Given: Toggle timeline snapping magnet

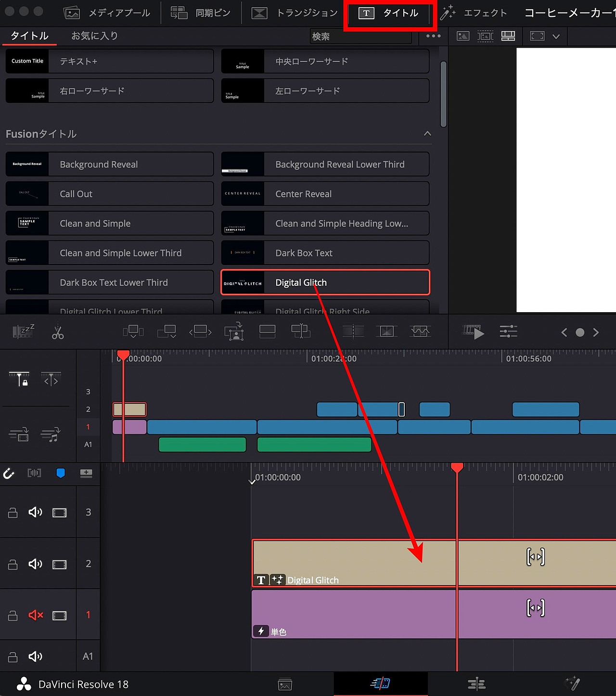Looking at the screenshot, I should click(9, 473).
